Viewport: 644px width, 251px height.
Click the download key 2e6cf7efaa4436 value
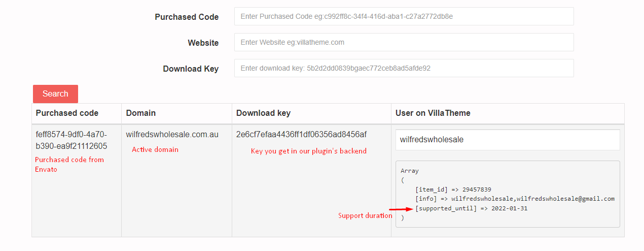[x=301, y=135]
